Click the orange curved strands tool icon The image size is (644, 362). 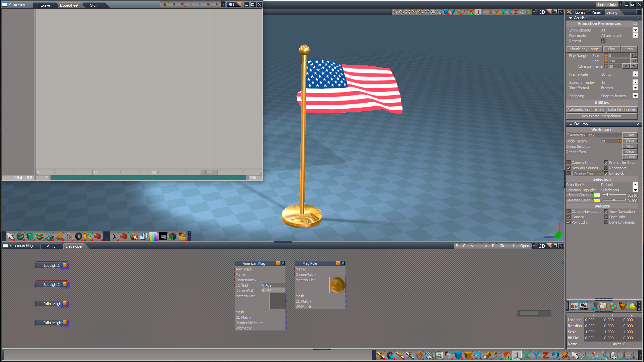(x=59, y=236)
